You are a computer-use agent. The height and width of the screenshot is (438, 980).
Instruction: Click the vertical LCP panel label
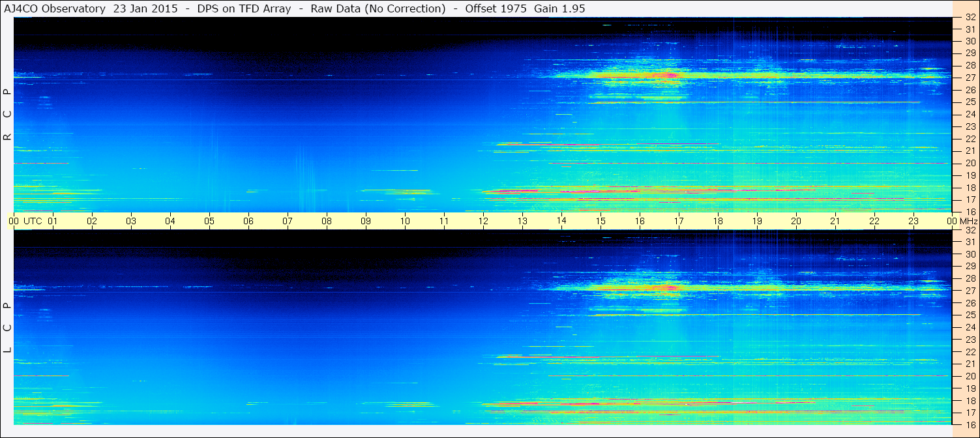point(8,328)
